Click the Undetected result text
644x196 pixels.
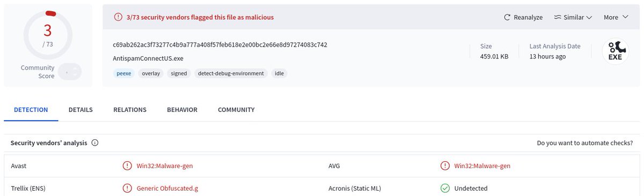pos(471,188)
